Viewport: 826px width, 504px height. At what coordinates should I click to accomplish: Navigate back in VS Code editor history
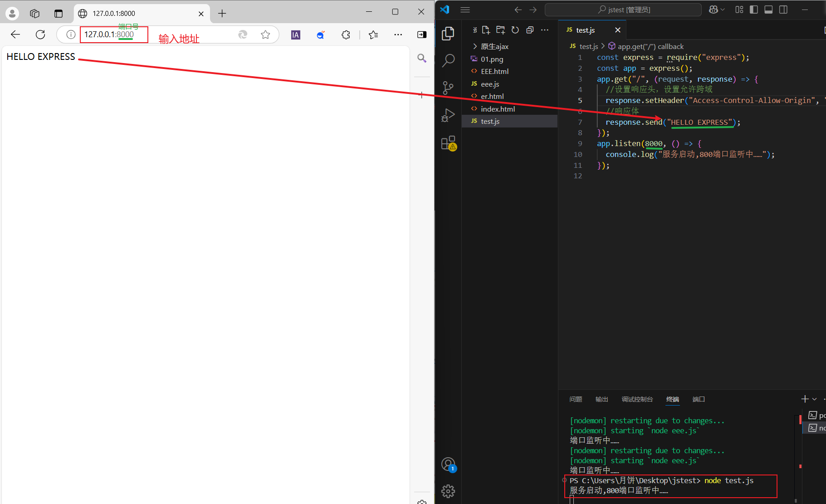[518, 10]
